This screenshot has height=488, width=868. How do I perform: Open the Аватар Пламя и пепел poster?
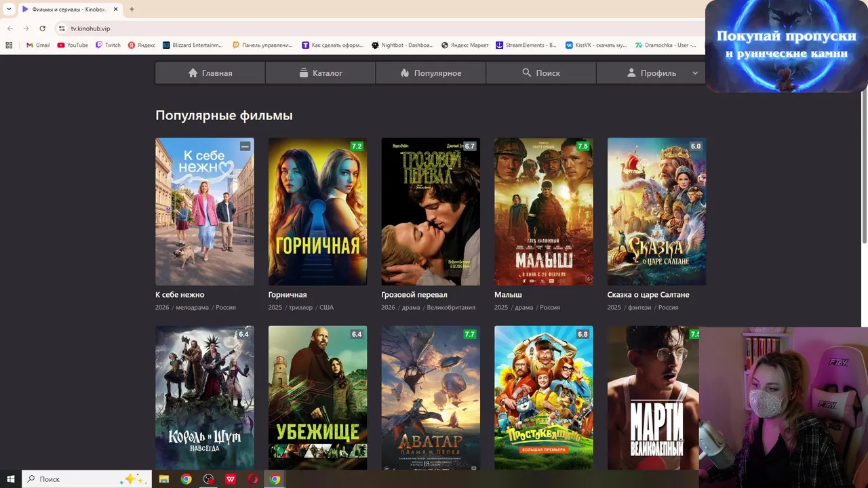click(x=431, y=398)
